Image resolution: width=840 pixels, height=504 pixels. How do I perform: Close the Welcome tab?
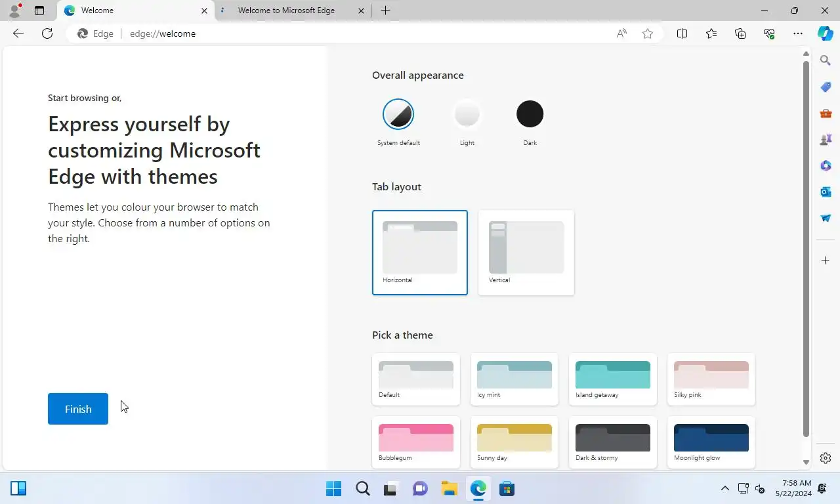click(x=204, y=10)
